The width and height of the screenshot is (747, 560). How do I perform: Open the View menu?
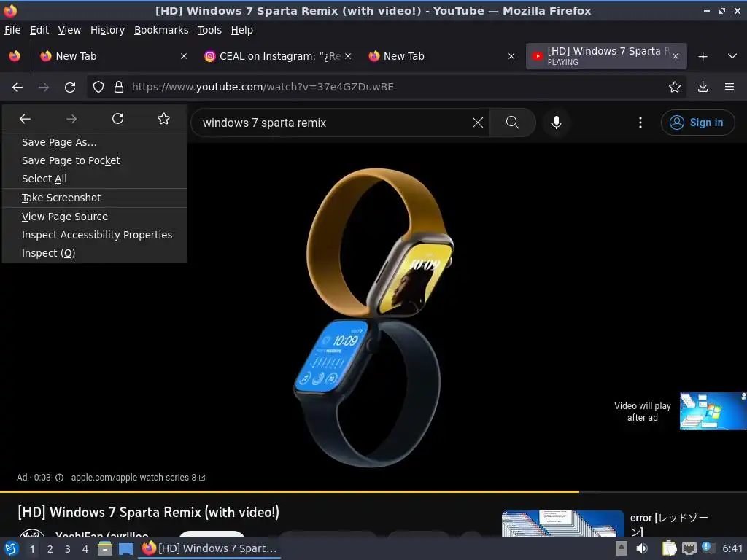tap(69, 30)
